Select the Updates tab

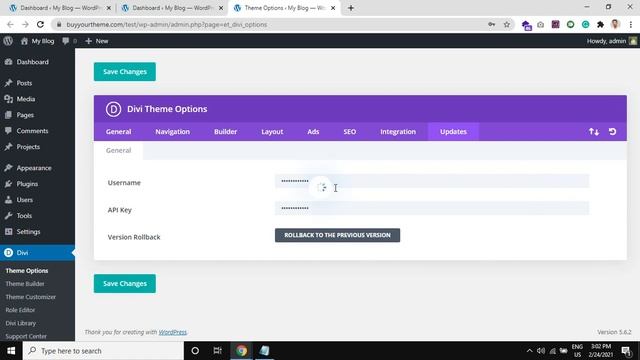click(453, 131)
